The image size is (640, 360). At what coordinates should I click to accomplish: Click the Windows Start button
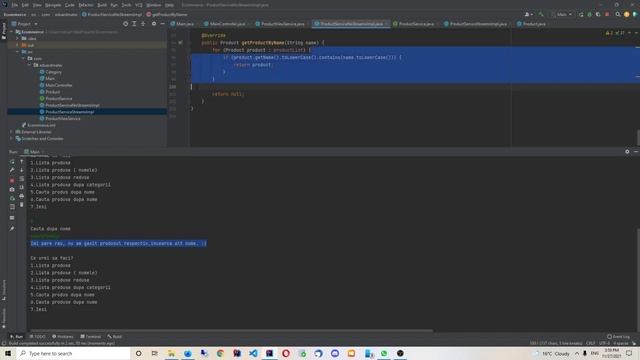[x=8, y=353]
